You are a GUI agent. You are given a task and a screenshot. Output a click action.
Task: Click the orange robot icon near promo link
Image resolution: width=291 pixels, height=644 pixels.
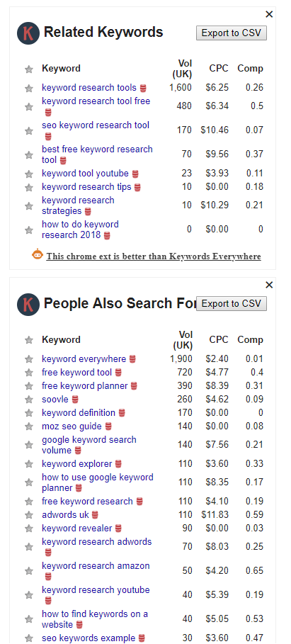click(x=38, y=254)
